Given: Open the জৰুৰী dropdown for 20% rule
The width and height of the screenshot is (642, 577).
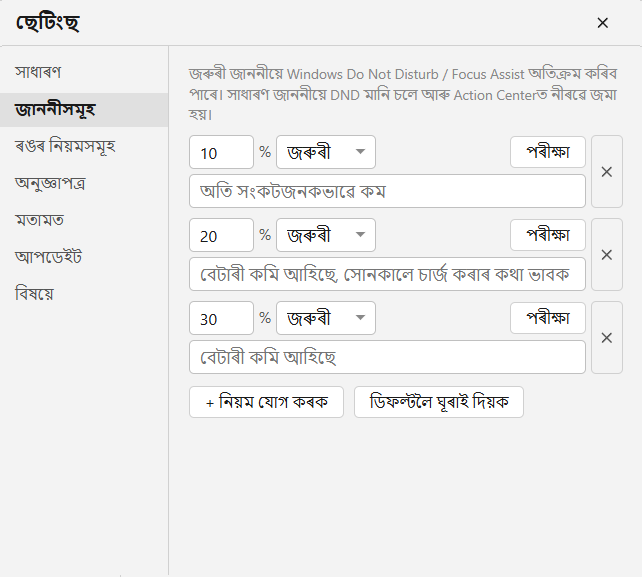Looking at the screenshot, I should 326,235.
